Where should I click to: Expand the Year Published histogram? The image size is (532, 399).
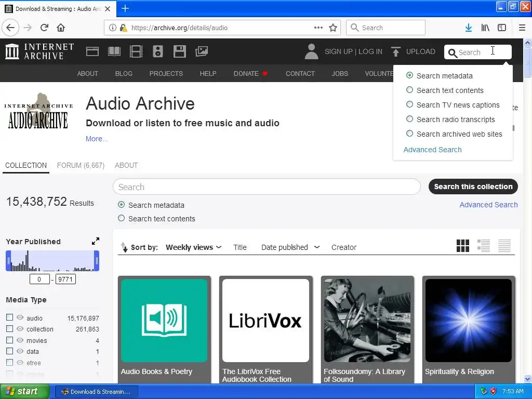[96, 241]
